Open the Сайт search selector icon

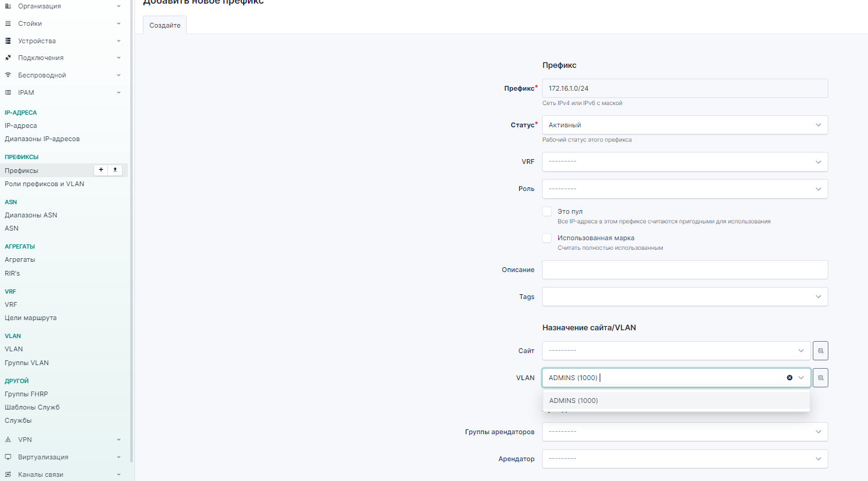tap(821, 351)
